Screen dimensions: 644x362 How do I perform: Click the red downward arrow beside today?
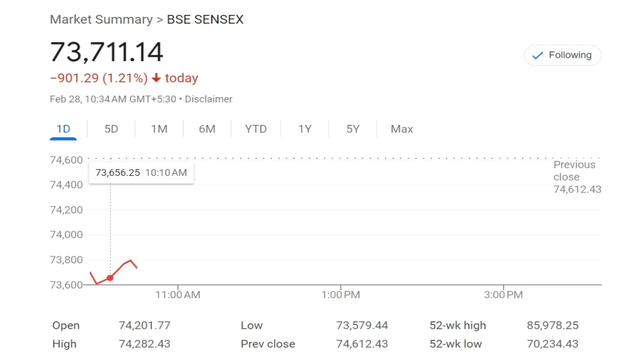coord(156,78)
